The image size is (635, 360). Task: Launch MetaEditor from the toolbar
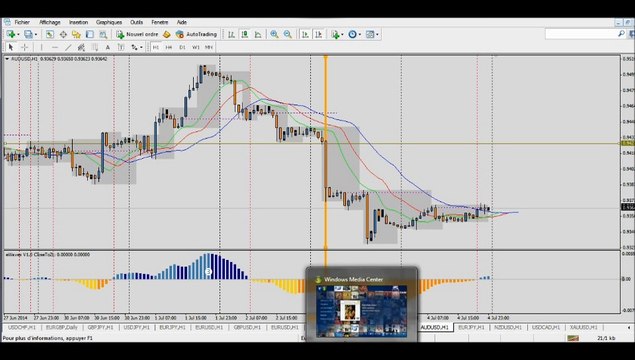[166, 34]
